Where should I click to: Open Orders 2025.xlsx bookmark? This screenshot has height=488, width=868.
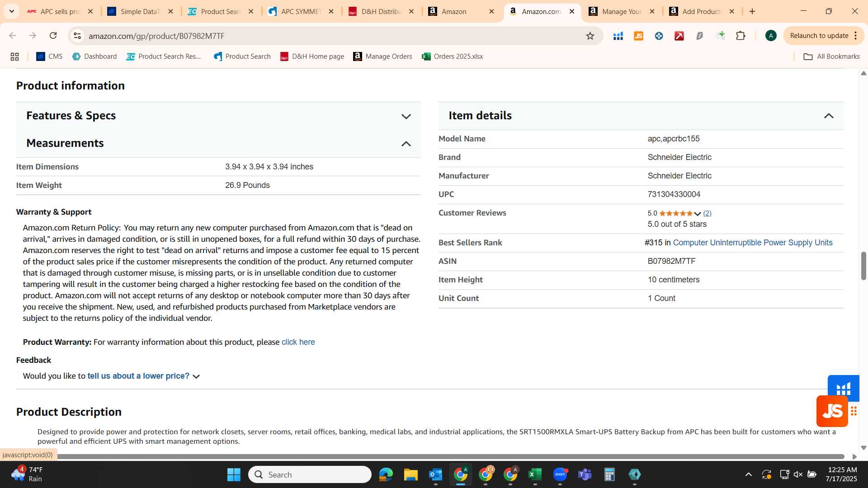pos(452,56)
